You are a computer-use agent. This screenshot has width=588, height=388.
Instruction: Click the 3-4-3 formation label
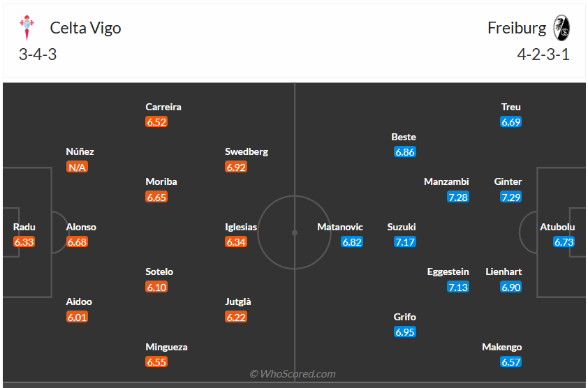(38, 54)
